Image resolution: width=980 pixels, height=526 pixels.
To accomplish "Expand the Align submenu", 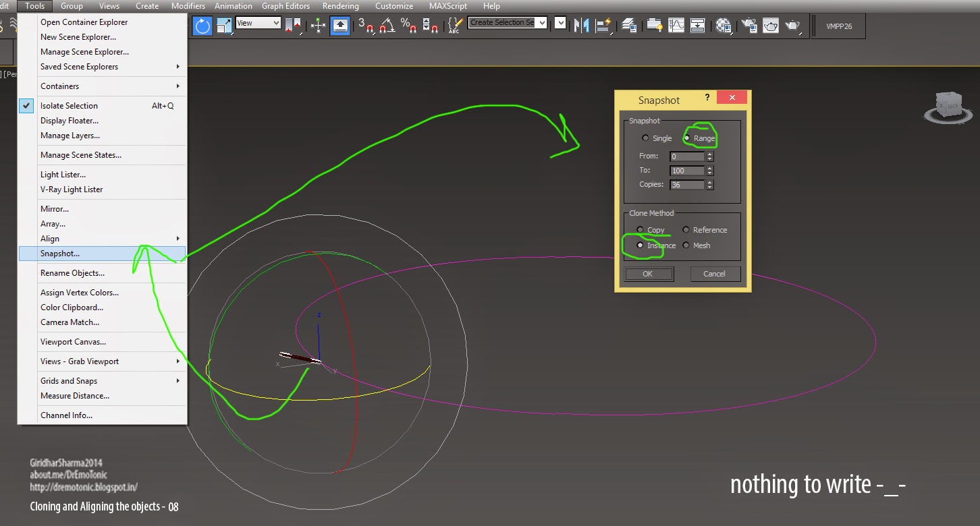I will (102, 239).
